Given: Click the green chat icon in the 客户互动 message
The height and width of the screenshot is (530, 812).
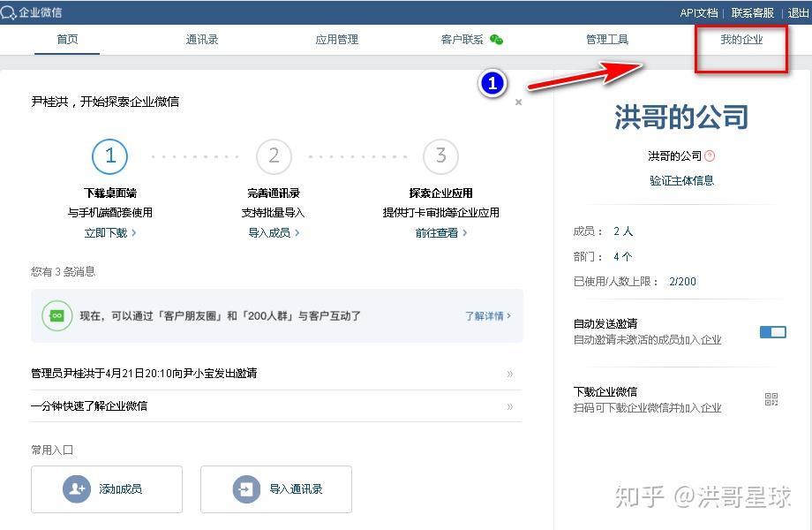Looking at the screenshot, I should click(x=57, y=315).
